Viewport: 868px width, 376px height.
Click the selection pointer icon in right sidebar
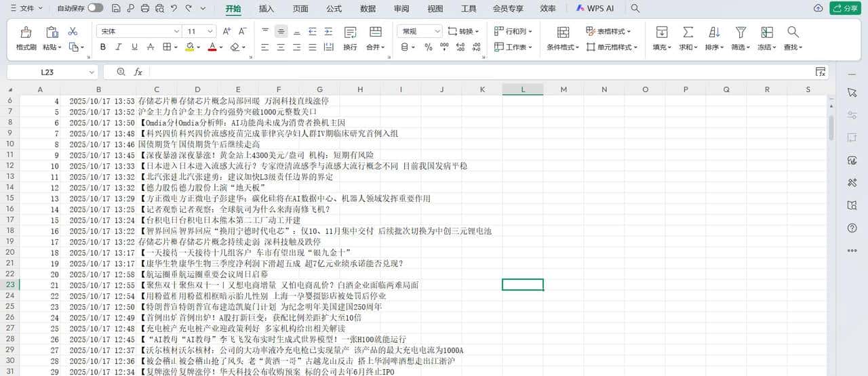click(852, 91)
